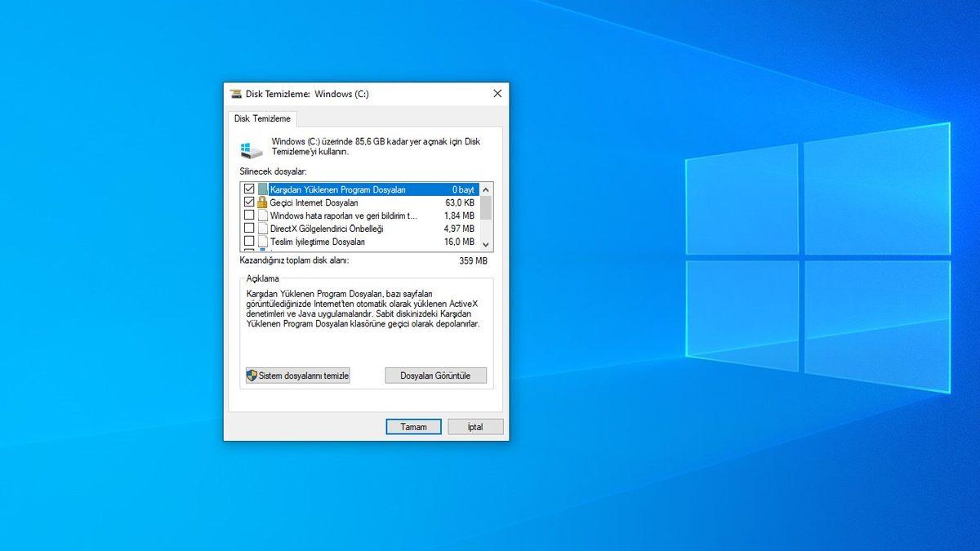
Task: Check Windows hata raporları for deletion
Action: pos(249,215)
